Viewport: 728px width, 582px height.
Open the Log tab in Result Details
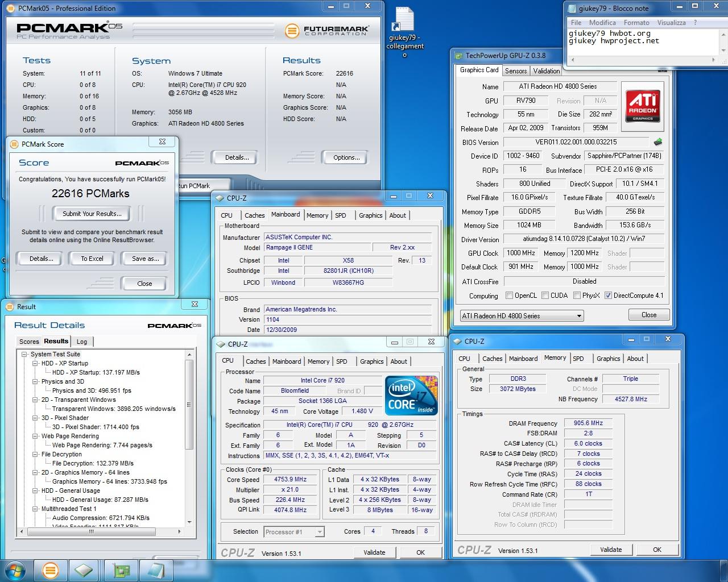pos(82,342)
